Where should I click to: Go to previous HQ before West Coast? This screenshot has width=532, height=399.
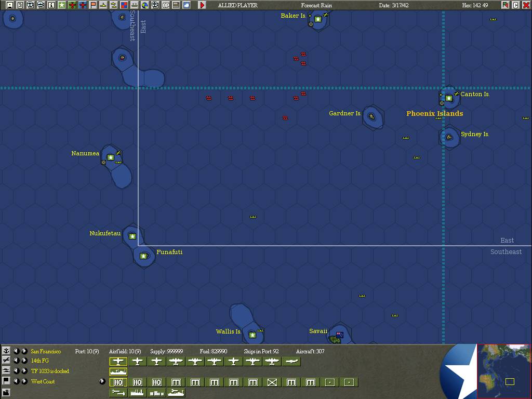(16, 381)
